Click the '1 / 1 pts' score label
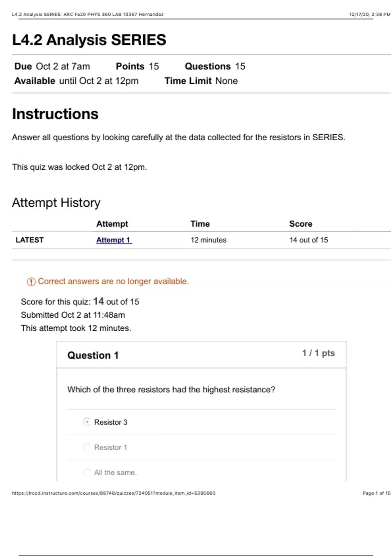The height and width of the screenshot is (556, 392). pos(318,353)
